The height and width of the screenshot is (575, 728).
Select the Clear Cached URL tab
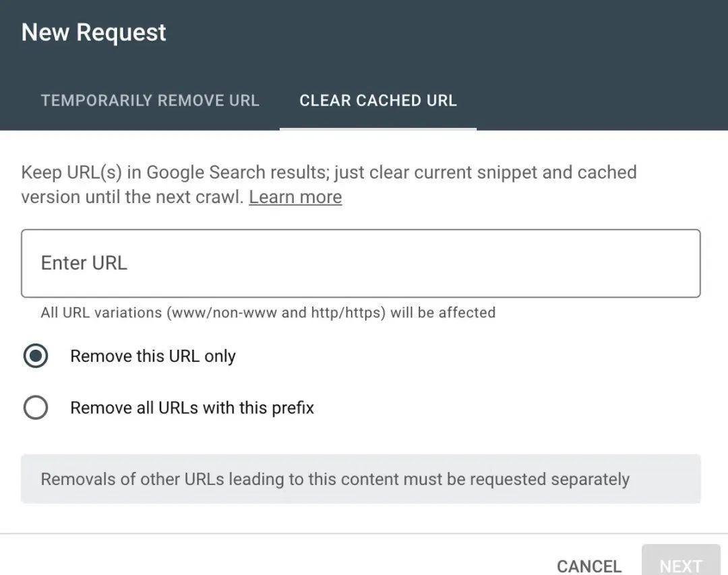pyautogui.click(x=377, y=100)
